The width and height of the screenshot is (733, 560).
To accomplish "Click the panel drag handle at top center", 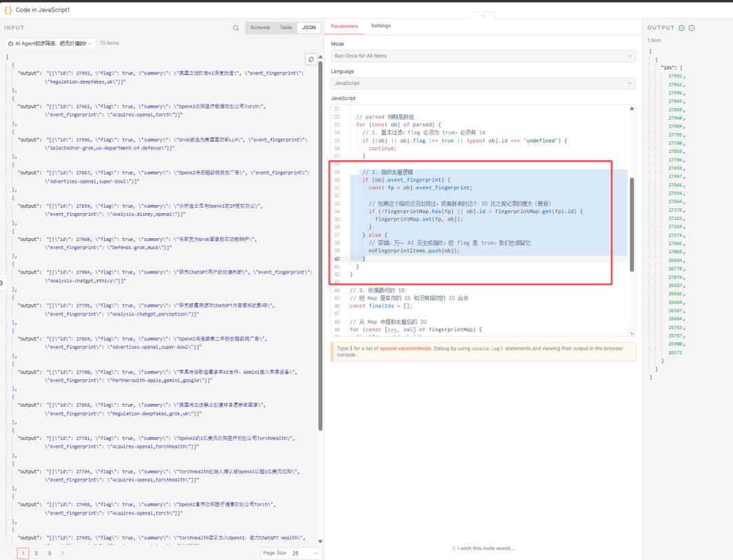I will 483,16.
